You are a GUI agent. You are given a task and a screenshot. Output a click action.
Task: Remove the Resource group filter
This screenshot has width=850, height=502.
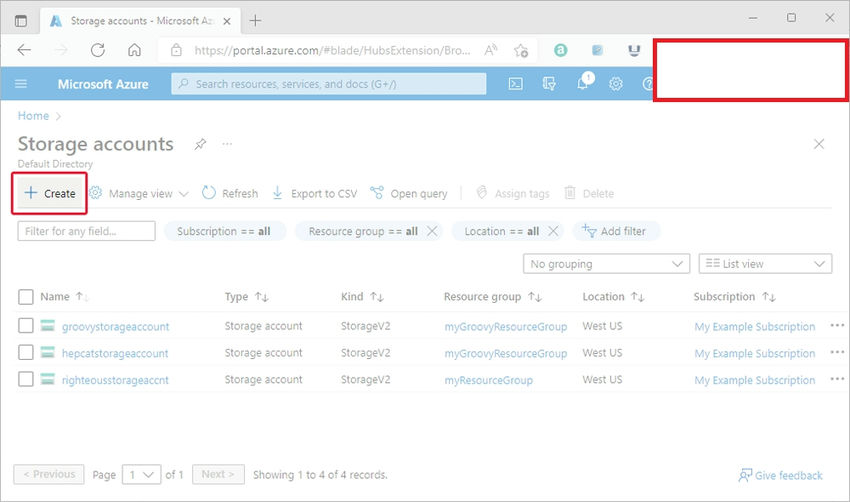tap(432, 231)
